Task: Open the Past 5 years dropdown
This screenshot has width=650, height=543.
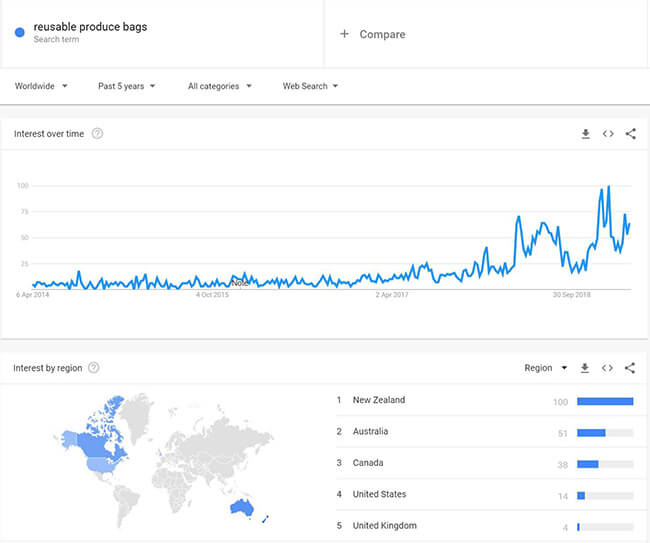Action: click(x=126, y=86)
